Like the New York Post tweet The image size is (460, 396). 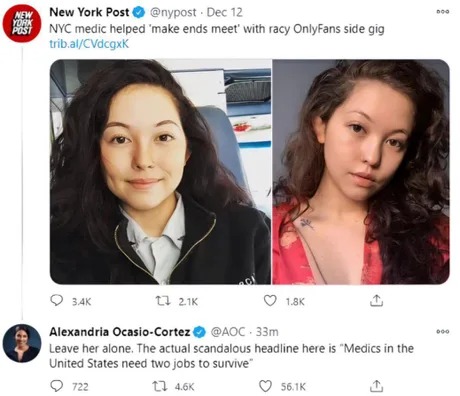270,301
